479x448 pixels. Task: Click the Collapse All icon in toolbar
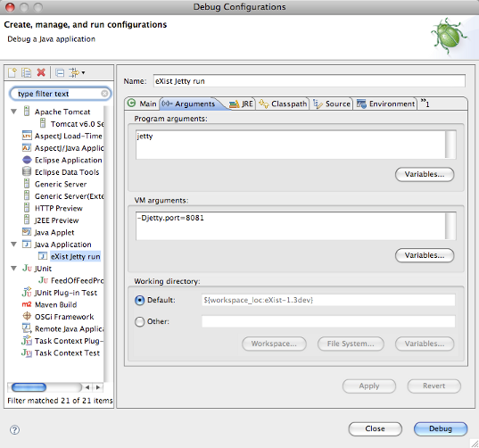(x=60, y=72)
